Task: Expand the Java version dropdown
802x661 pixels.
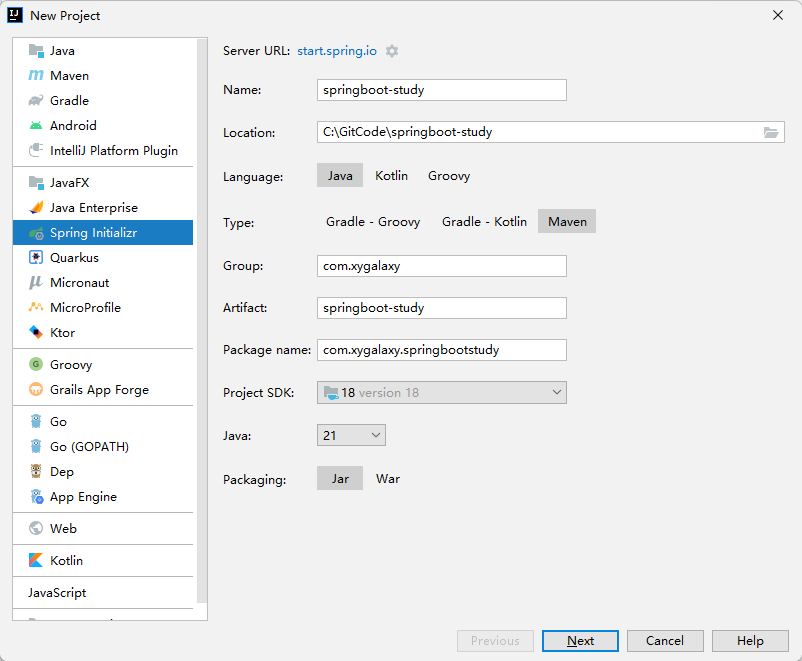Action: coord(351,435)
